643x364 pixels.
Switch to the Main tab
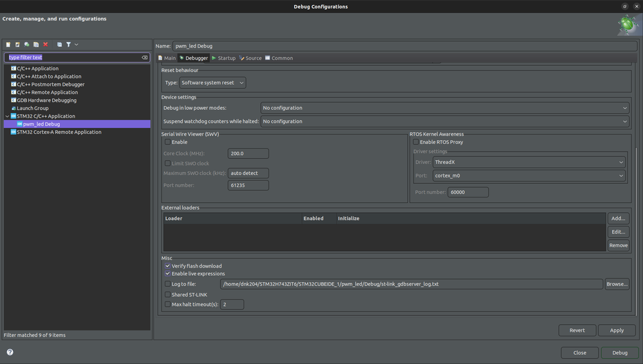(x=167, y=58)
